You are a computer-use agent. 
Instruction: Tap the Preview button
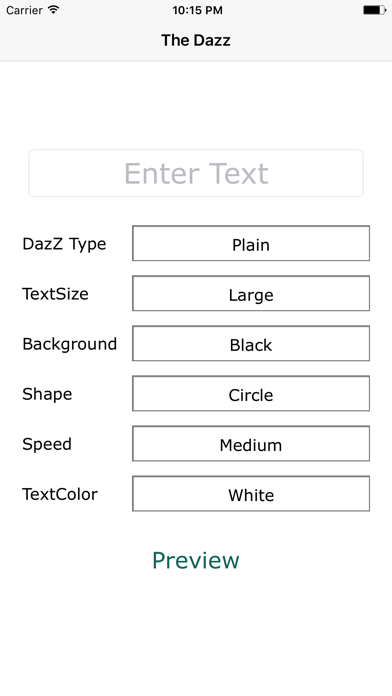click(x=196, y=560)
